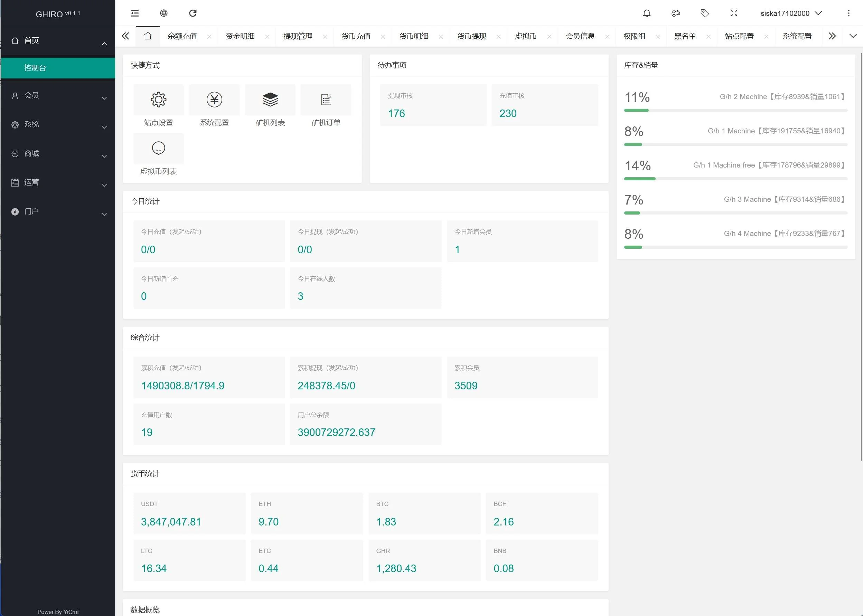The width and height of the screenshot is (863, 616).
Task: Click the 提现审核 176 card
Action: [433, 105]
